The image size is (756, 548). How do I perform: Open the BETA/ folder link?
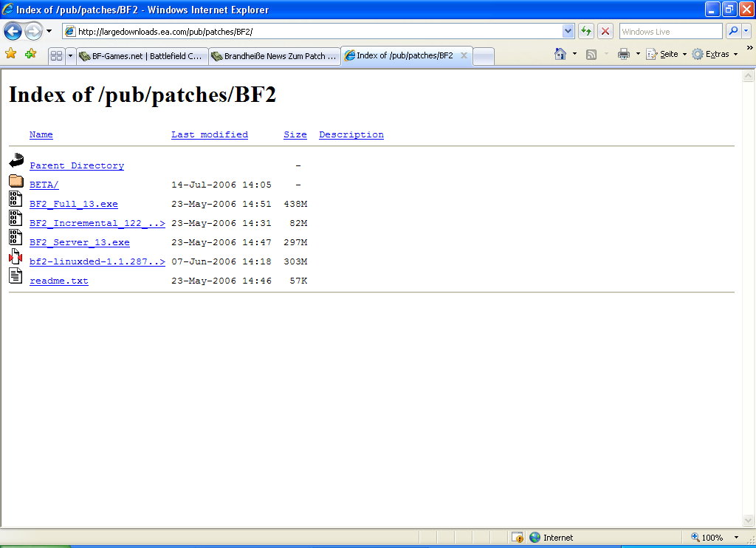click(44, 185)
